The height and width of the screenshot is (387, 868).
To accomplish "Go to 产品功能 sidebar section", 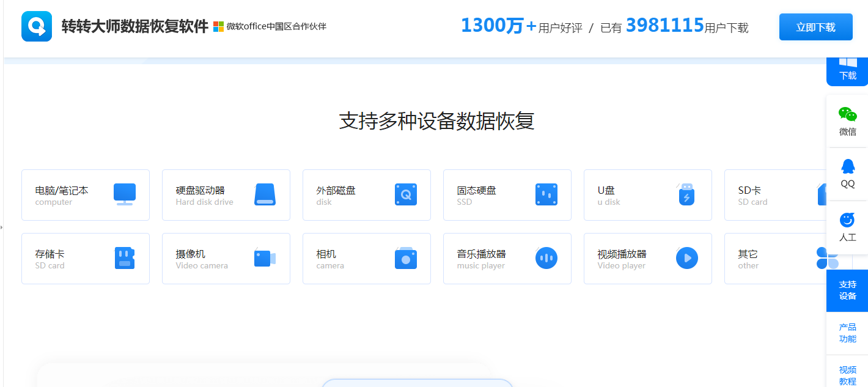I will click(x=847, y=333).
